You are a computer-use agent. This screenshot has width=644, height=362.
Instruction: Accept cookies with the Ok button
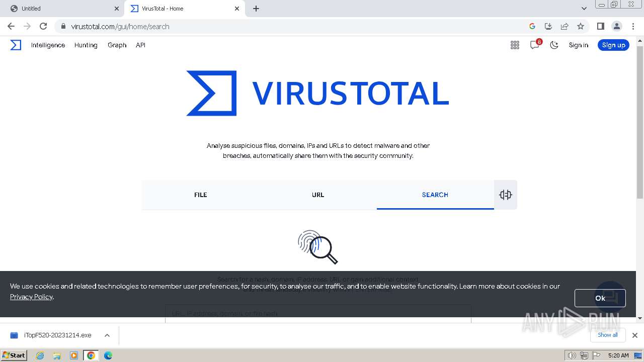[x=600, y=298]
